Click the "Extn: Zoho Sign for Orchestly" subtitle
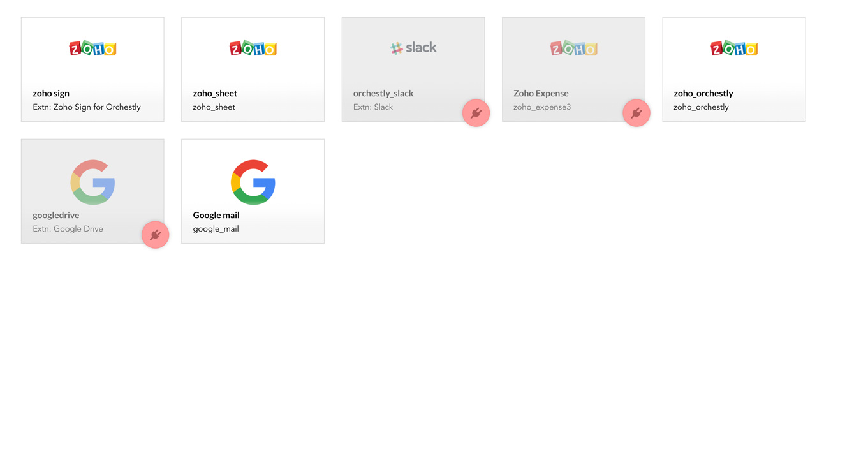This screenshot has width=868, height=456. coord(87,107)
